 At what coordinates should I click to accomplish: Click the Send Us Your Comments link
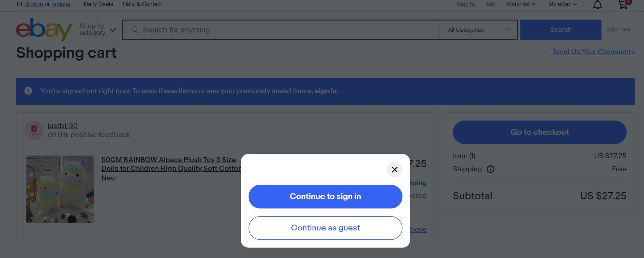(593, 52)
